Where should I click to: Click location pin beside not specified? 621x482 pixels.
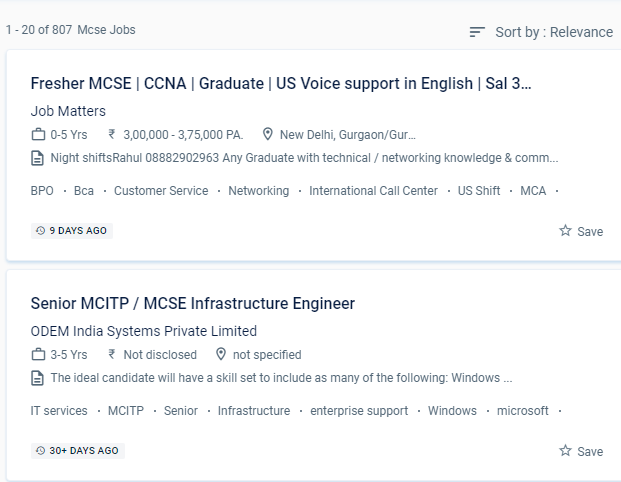pyautogui.click(x=221, y=354)
